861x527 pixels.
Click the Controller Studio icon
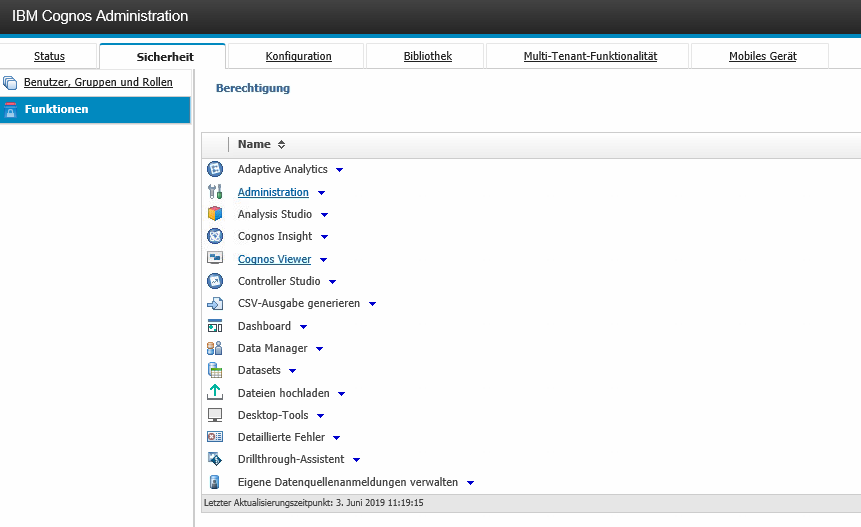pyautogui.click(x=214, y=281)
